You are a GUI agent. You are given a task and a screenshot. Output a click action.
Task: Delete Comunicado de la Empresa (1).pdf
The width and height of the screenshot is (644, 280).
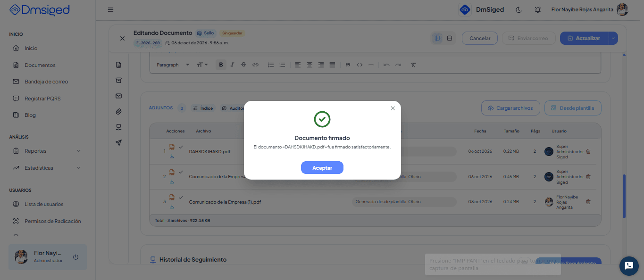tap(588, 202)
